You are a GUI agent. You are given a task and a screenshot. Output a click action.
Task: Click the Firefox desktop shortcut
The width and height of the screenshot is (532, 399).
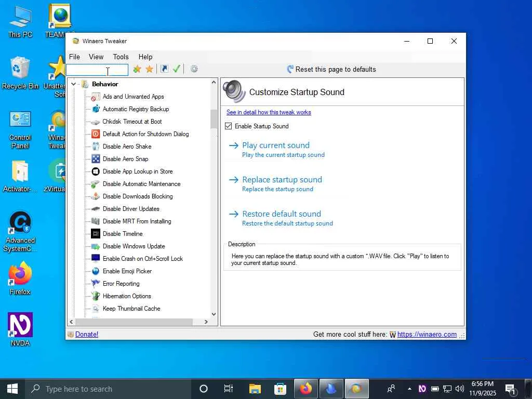(20, 278)
